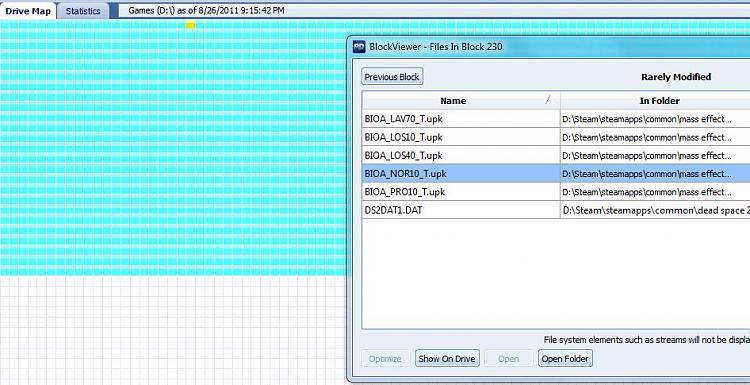Click the Show On Drive button
Viewport: 750px width, 385px height.
coord(447,359)
